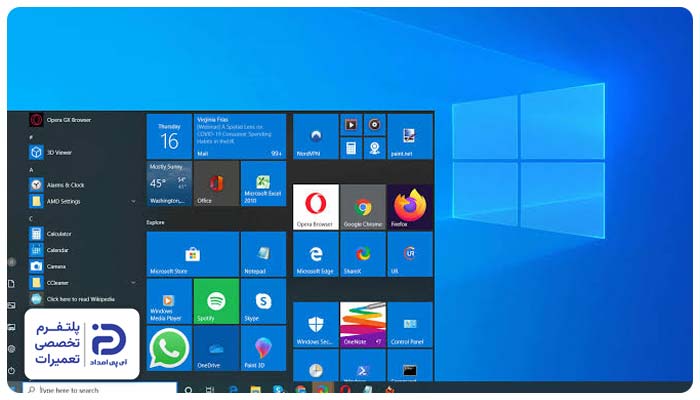The width and height of the screenshot is (700, 400).
Task: Open the Windows Media Player tile
Action: pos(169,301)
